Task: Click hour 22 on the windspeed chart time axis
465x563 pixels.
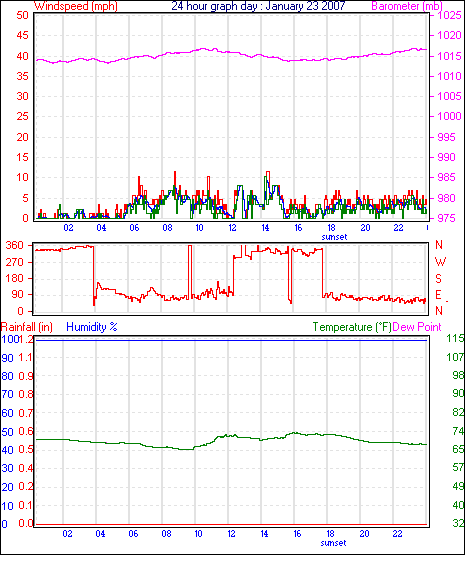Action: click(398, 228)
